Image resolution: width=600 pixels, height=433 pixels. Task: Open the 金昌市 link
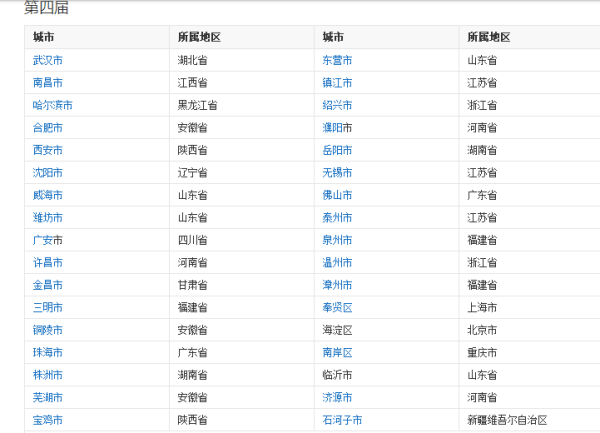(x=47, y=285)
